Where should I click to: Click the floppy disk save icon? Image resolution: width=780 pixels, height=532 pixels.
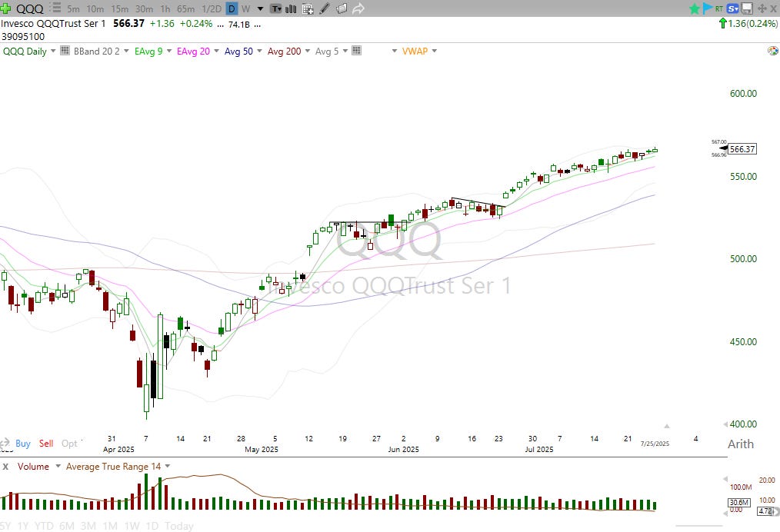click(747, 8)
